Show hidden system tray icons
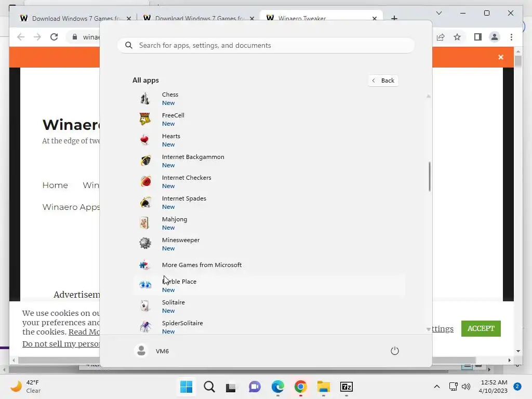This screenshot has width=532, height=399. 436,387
